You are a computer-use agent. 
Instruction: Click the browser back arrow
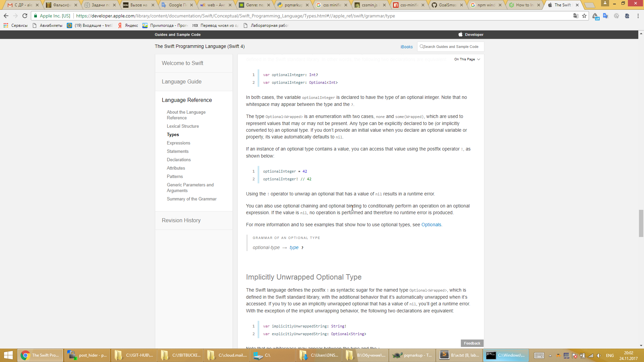pos(6,16)
